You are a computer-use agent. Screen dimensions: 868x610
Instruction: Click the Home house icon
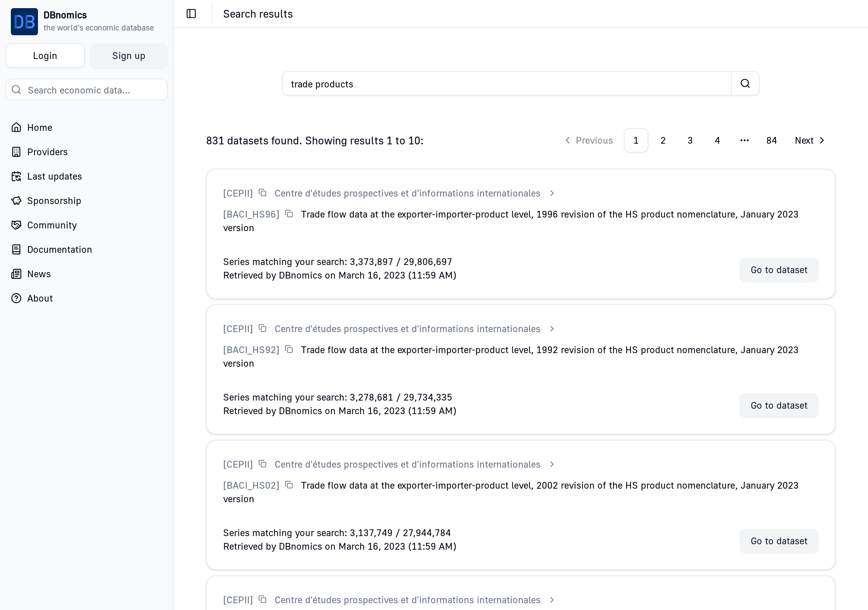[16, 127]
